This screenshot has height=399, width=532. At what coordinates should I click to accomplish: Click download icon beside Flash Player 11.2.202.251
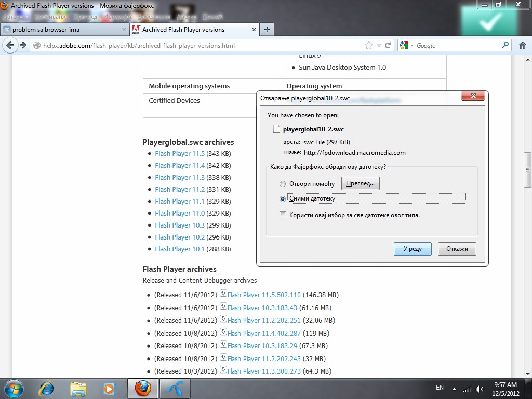click(223, 318)
